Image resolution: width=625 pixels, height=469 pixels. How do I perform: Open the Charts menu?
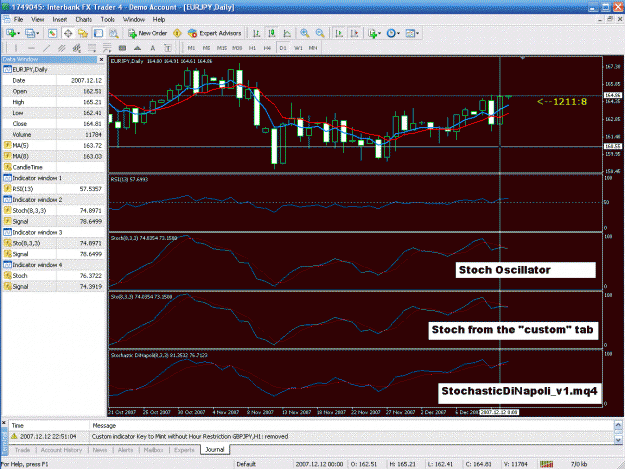(x=84, y=20)
